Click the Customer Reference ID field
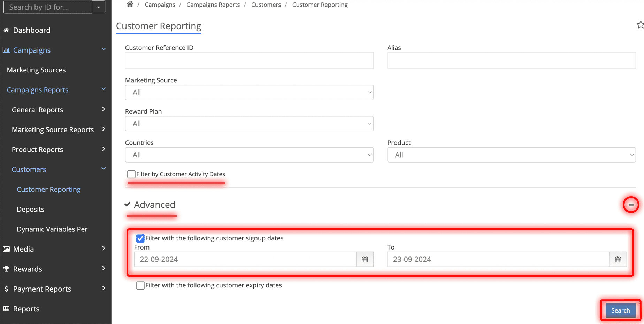The width and height of the screenshot is (644, 324). tap(249, 61)
